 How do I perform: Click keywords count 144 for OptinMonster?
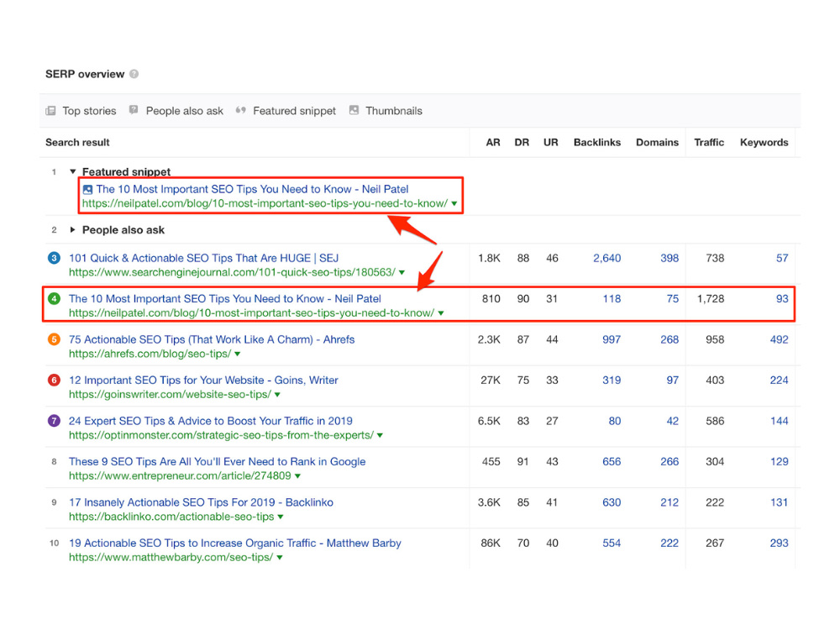tap(779, 421)
